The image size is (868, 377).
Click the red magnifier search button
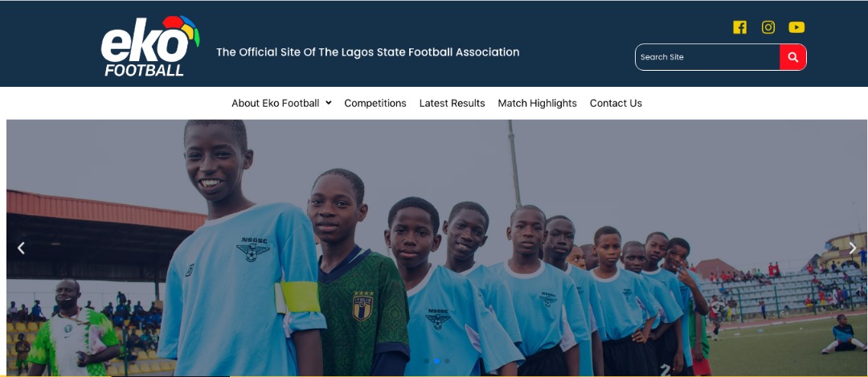coord(792,57)
